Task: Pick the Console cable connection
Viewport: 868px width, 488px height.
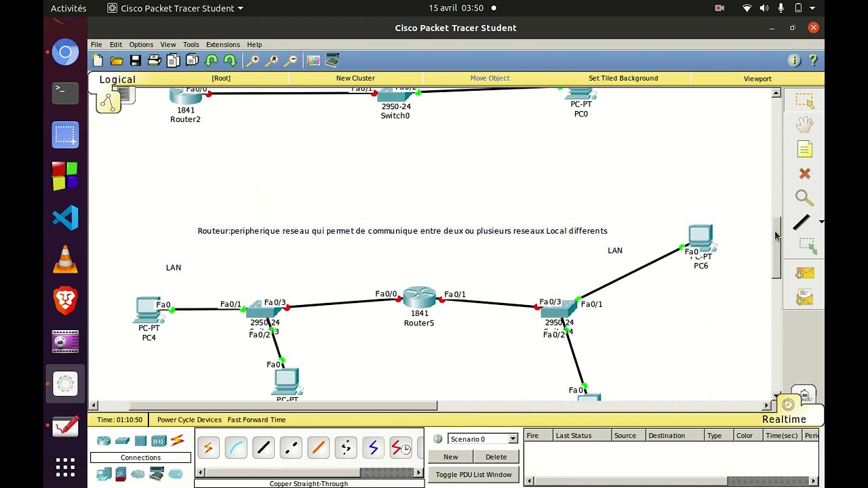Action: (236, 448)
